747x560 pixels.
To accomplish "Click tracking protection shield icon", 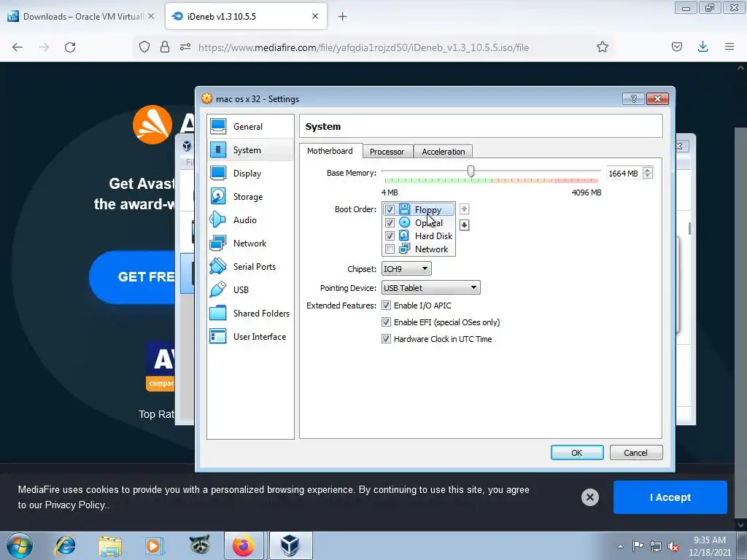I will coord(144,47).
